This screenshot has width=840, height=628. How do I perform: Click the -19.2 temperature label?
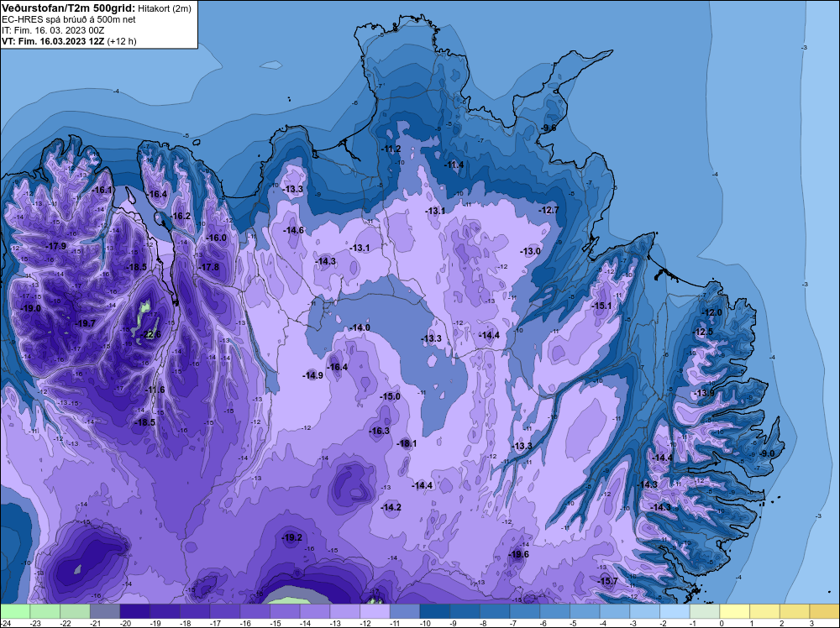[x=292, y=537]
